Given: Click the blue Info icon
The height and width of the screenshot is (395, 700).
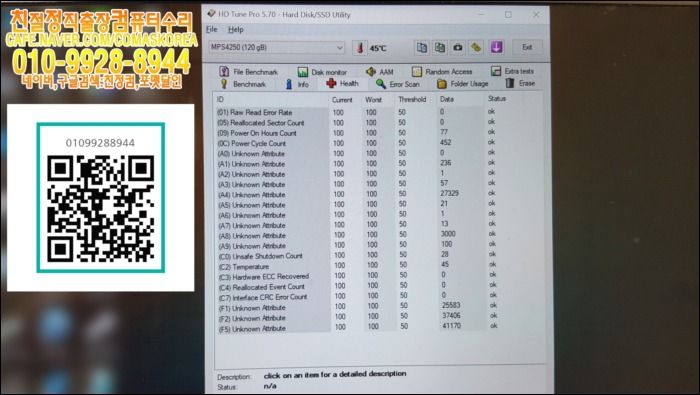Looking at the screenshot, I should 289,84.
